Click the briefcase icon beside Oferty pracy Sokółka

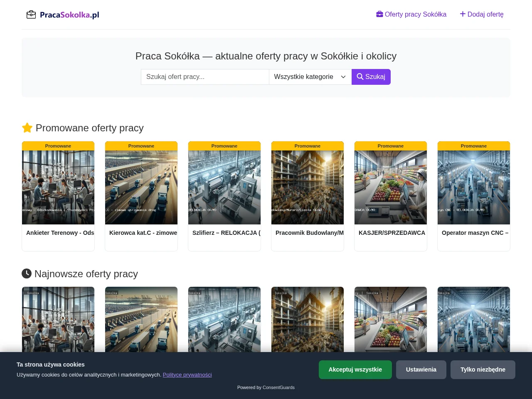pyautogui.click(x=379, y=14)
